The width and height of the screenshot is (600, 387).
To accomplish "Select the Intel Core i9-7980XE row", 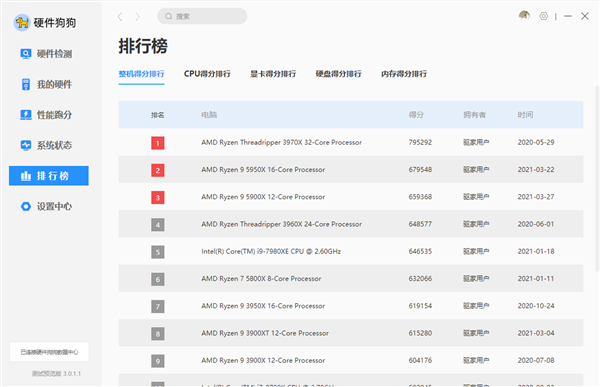I will tap(351, 251).
